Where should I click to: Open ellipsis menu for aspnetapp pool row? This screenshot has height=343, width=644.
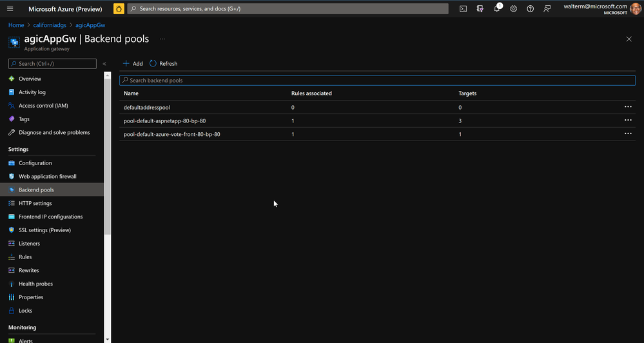coord(628,121)
